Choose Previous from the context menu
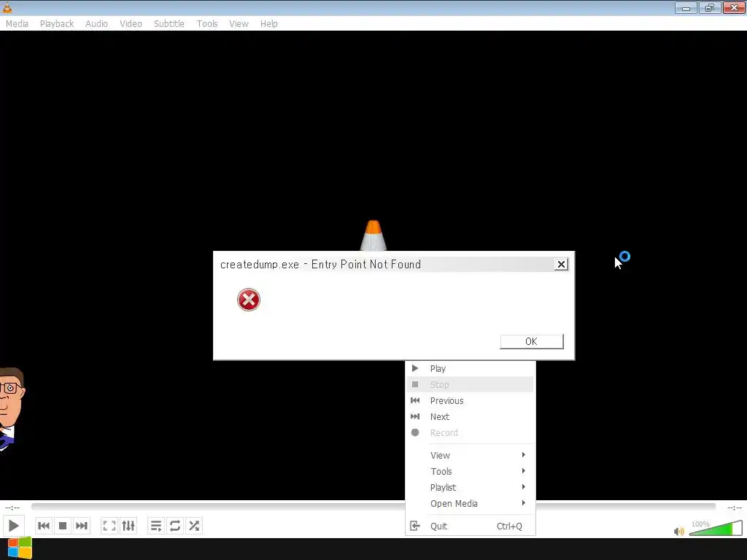 (x=471, y=400)
